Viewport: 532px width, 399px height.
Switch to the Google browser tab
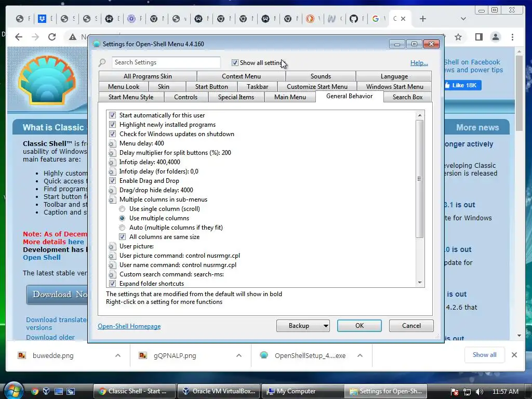(376, 19)
